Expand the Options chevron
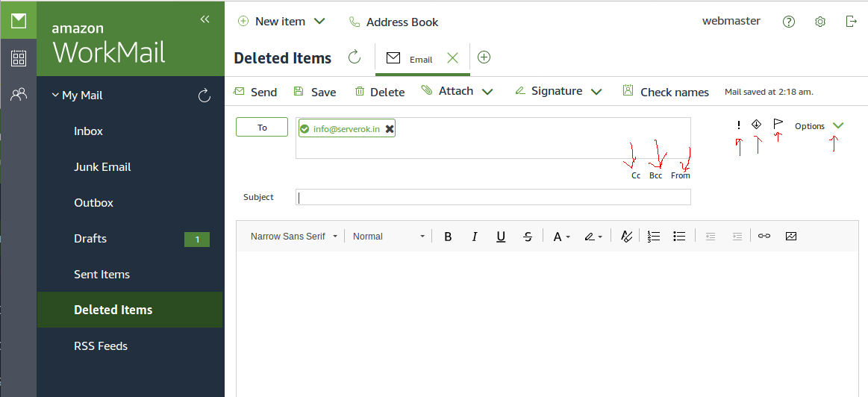Screen dimensions: 868x397 point(838,125)
